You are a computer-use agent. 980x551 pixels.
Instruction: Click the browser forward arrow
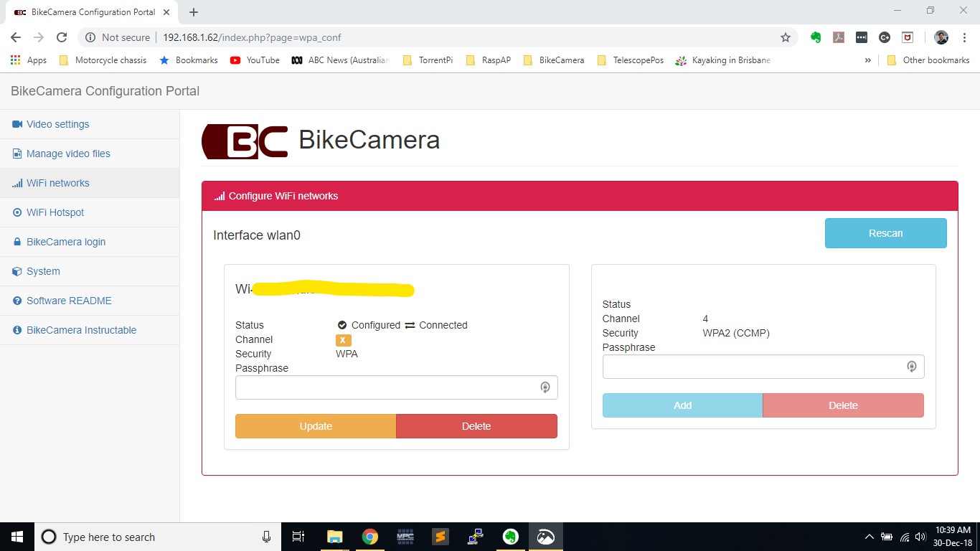pyautogui.click(x=39, y=37)
